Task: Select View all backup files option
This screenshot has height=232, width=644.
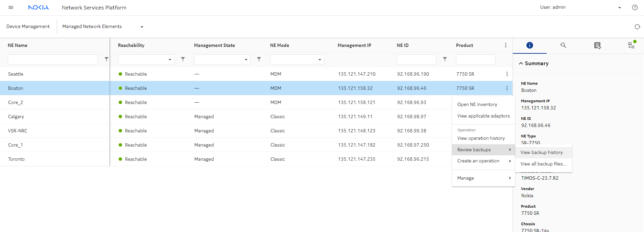Action: (543, 164)
